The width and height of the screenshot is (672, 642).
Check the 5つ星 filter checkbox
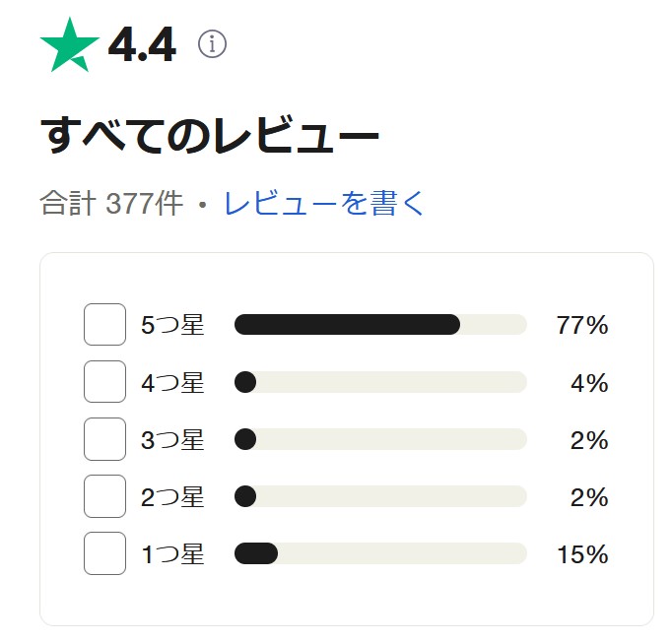tap(105, 324)
